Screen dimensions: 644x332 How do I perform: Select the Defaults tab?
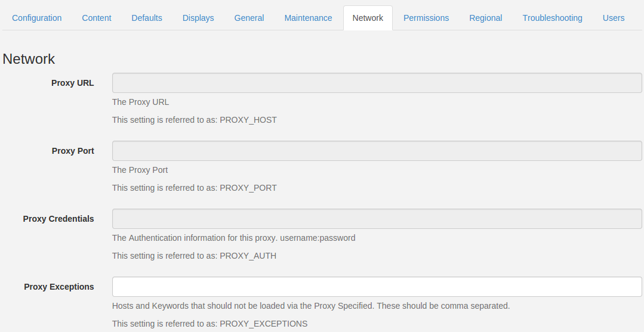click(147, 18)
